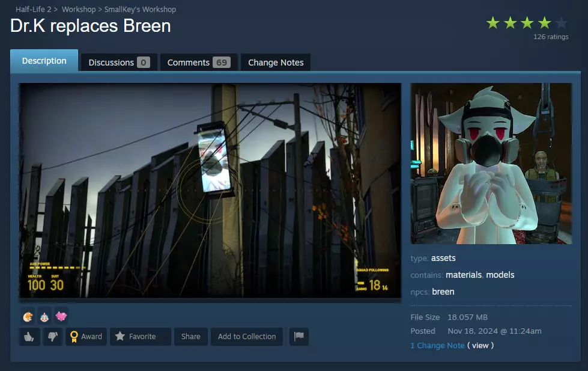The height and width of the screenshot is (371, 588).
Task: Click Add to Collection button
Action: (x=247, y=337)
